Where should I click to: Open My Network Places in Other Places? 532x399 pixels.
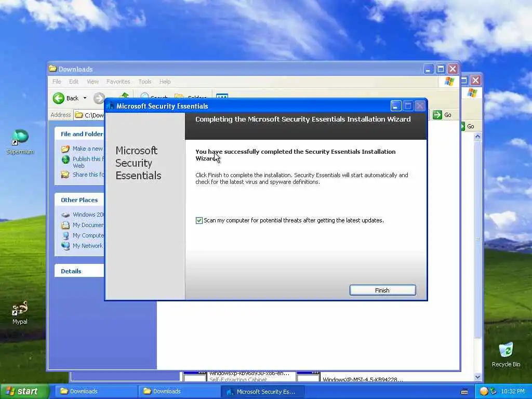pos(87,246)
